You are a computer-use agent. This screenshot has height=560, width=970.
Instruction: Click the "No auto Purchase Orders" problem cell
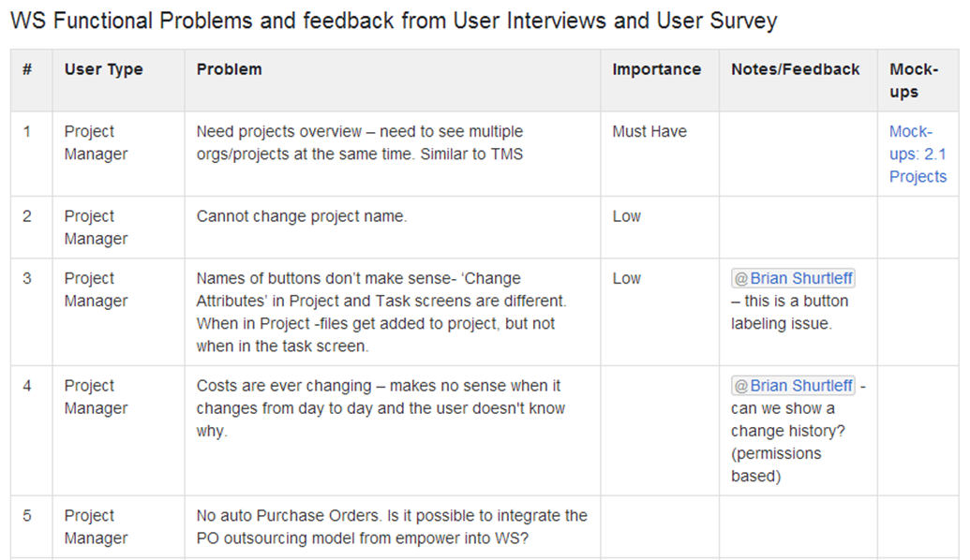point(392,526)
